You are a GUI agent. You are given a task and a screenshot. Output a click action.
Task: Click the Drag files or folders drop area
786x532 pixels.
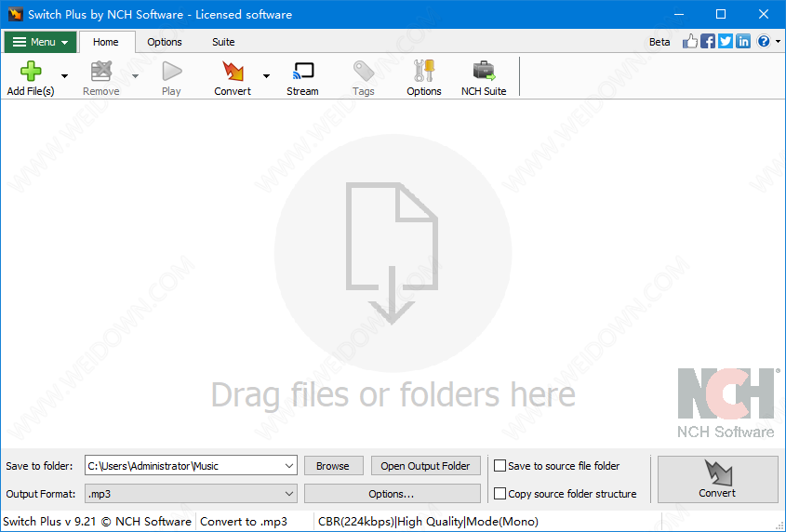point(393,273)
